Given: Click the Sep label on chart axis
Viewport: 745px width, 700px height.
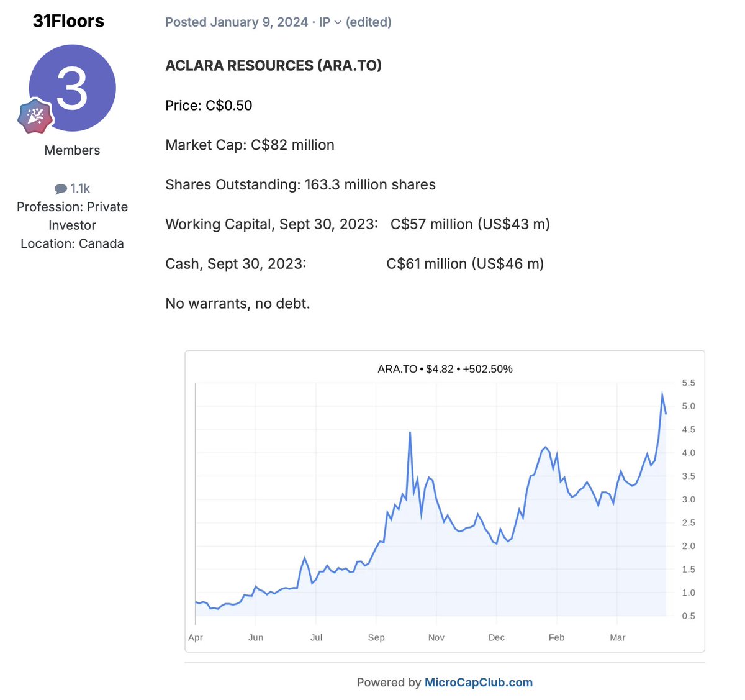Looking at the screenshot, I should [x=376, y=637].
